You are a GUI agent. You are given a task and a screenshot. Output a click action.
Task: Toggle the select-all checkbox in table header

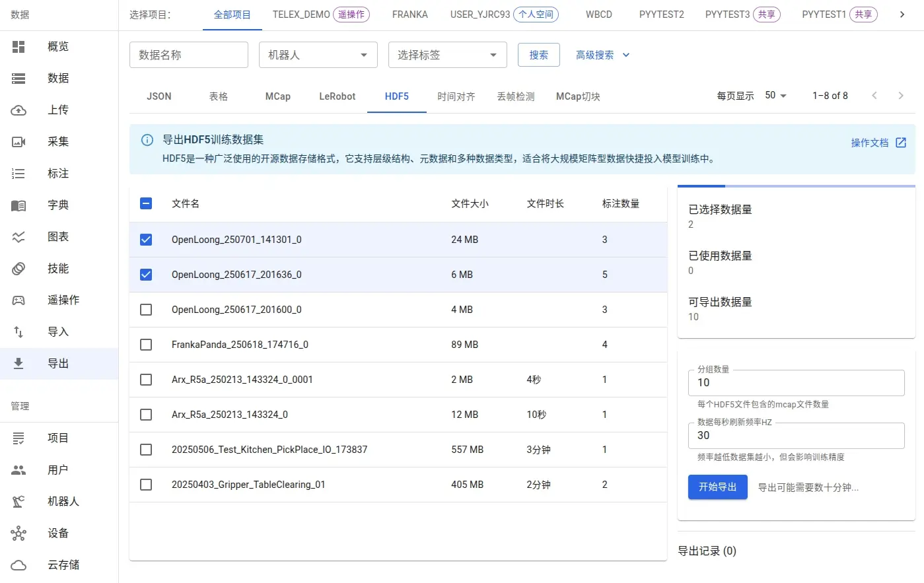coord(146,203)
